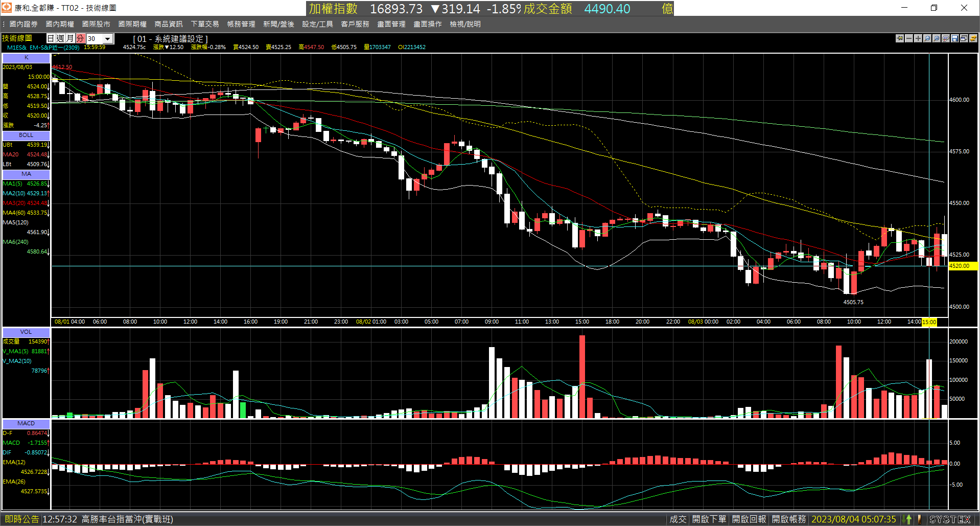
Task: Open 商品資訊 menu
Action: click(169, 24)
